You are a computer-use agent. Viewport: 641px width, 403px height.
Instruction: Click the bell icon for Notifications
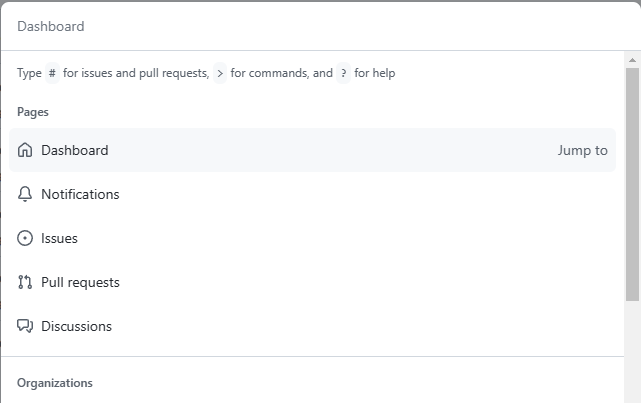(x=25, y=194)
